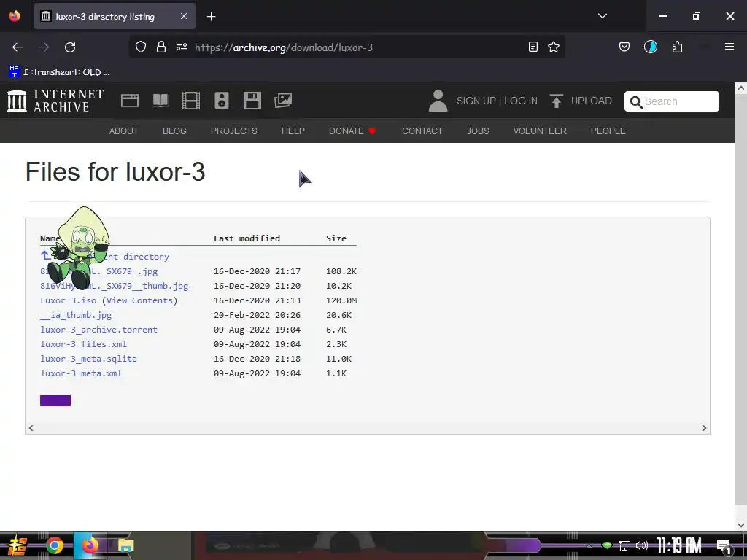747x560 pixels.
Task: Open the PROJECTS menu item
Action: point(234,131)
